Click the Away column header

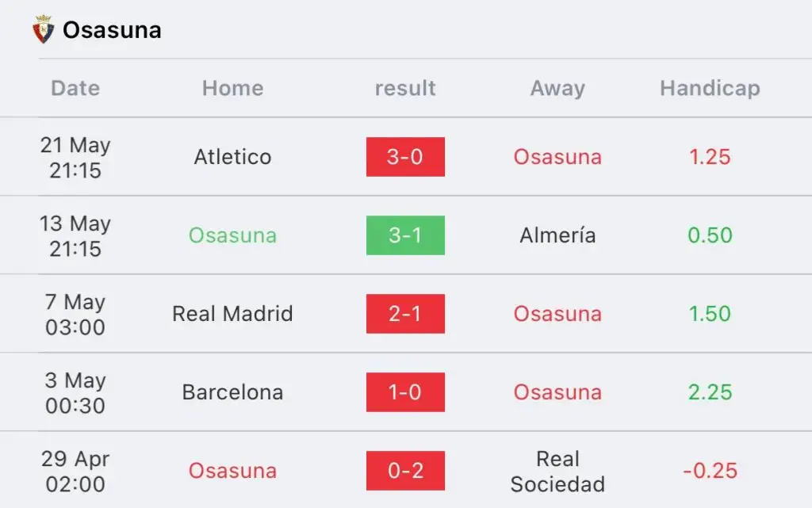557,88
